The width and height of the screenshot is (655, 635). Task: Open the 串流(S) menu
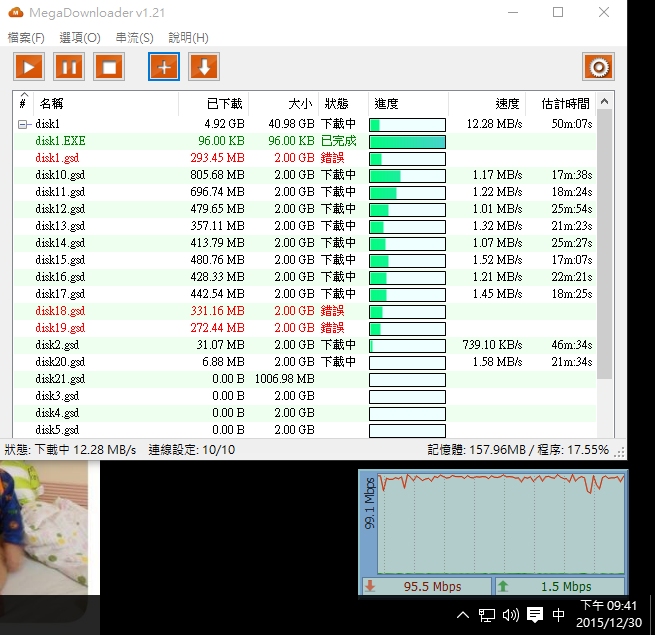(135, 38)
